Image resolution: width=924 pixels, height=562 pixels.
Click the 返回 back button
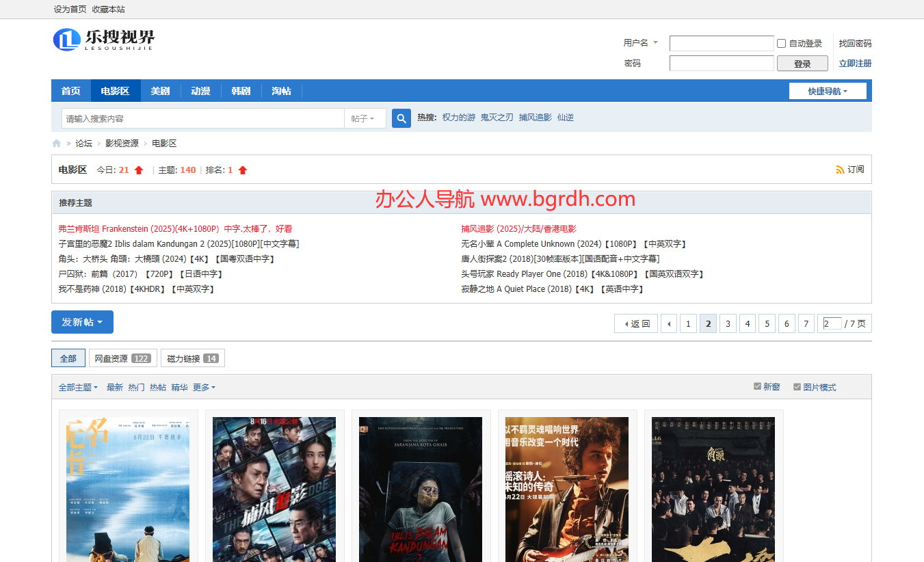[x=636, y=323]
